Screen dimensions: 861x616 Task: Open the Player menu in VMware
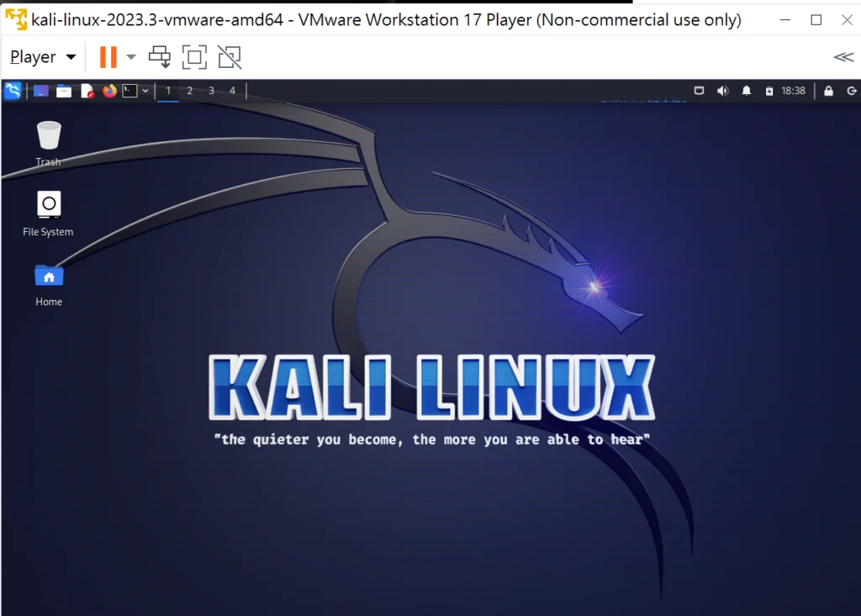pos(43,57)
